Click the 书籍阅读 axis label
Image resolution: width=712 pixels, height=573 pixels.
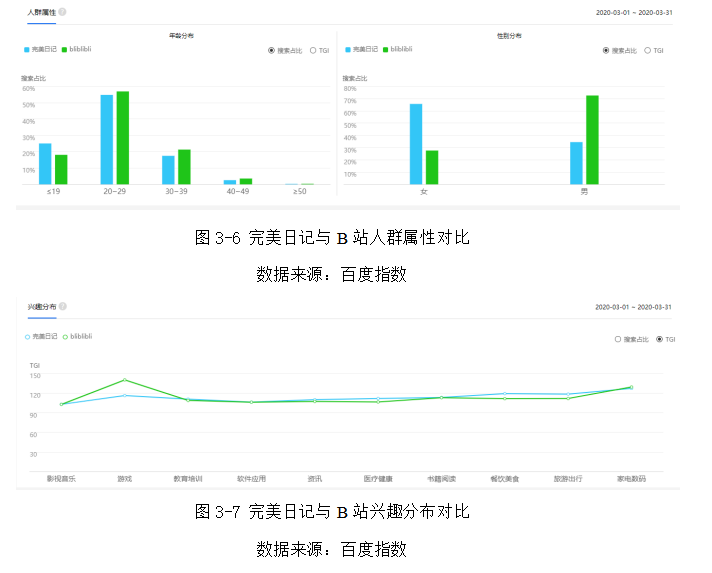441,479
